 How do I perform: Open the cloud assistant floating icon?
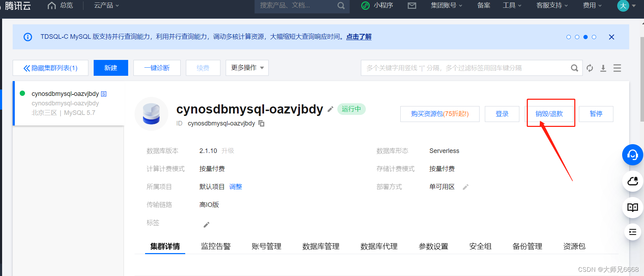[633, 181]
